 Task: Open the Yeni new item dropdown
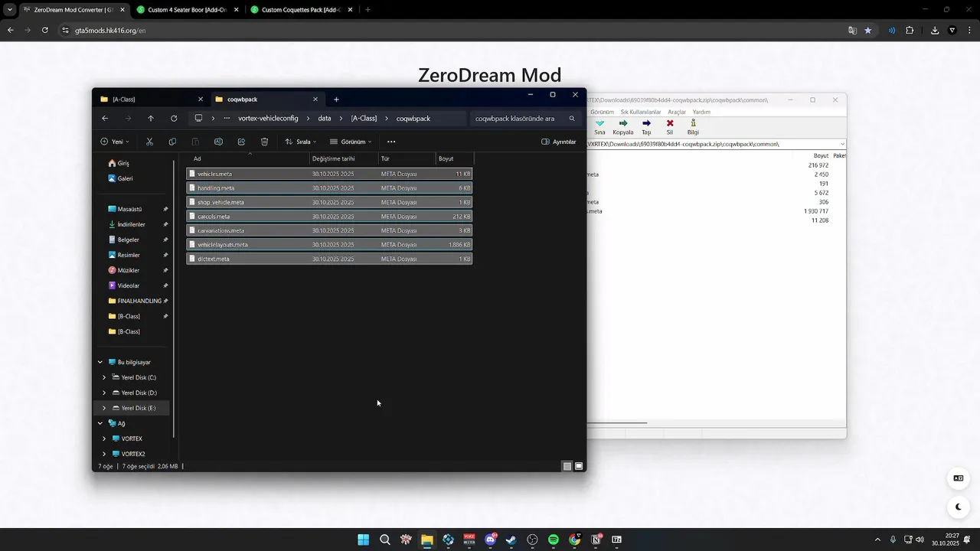pyautogui.click(x=115, y=142)
